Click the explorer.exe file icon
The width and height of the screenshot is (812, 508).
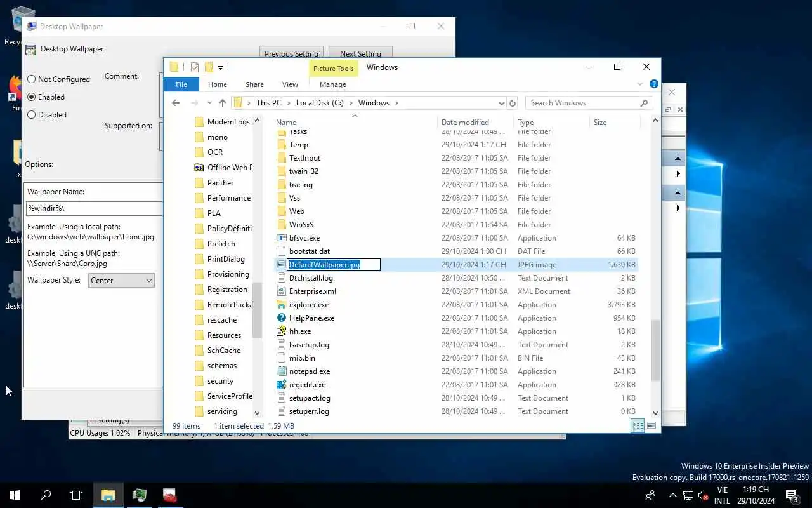pyautogui.click(x=282, y=305)
